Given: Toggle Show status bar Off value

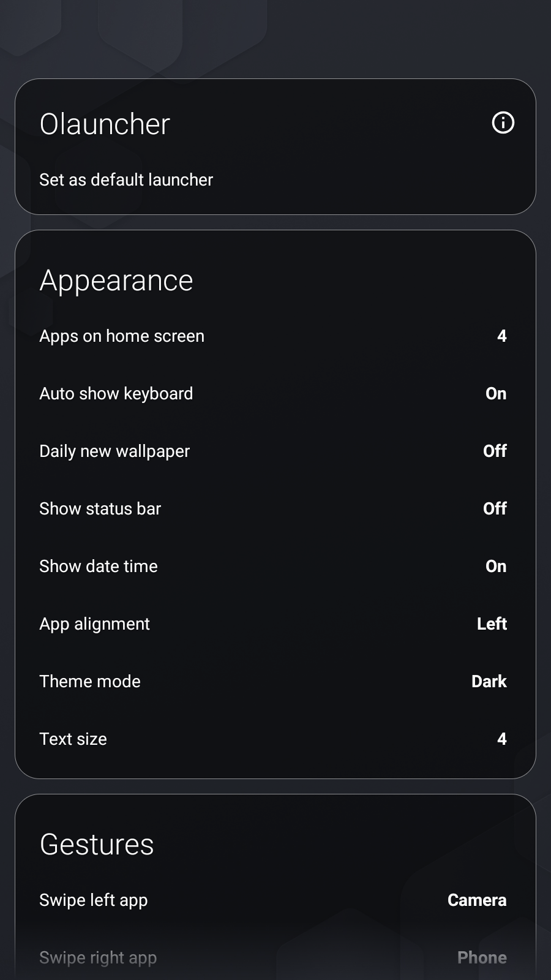Looking at the screenshot, I should (x=495, y=508).
